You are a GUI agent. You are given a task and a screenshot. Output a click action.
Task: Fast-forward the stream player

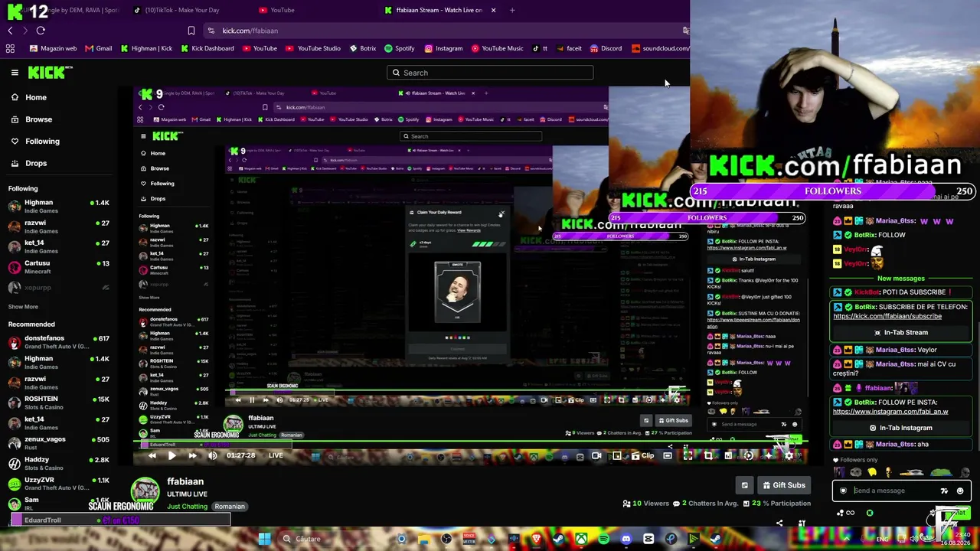[192, 455]
